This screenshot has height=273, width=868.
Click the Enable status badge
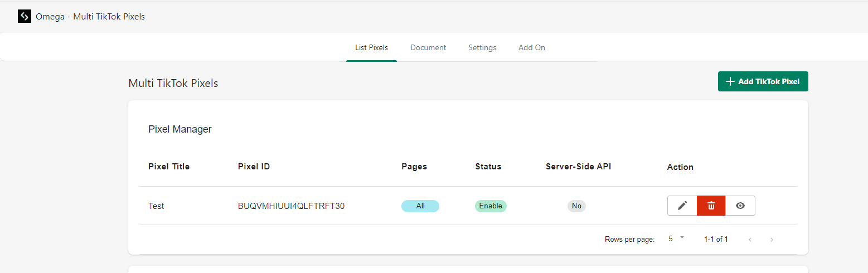[x=491, y=206]
